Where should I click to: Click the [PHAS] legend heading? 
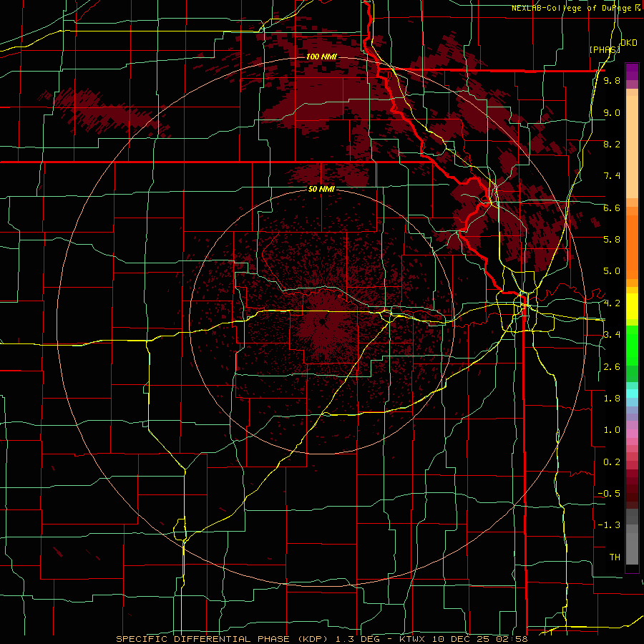[605, 49]
